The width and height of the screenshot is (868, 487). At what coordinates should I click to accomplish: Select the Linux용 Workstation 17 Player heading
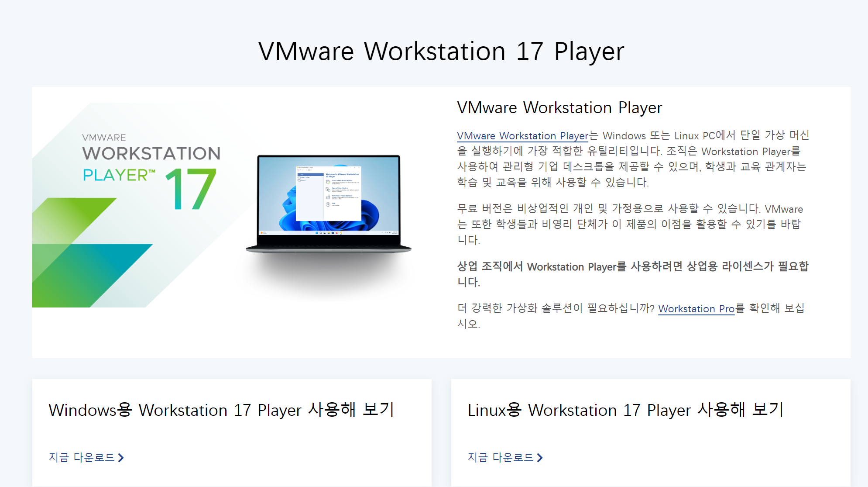click(625, 410)
